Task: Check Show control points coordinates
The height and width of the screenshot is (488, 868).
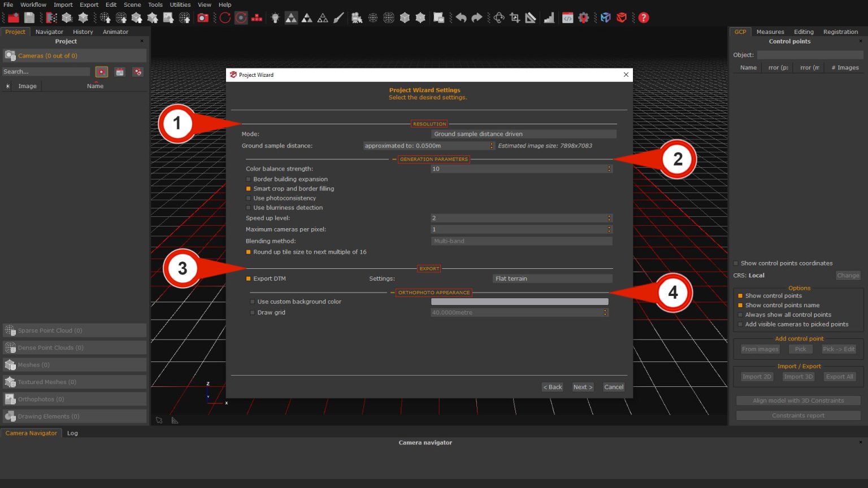Action: click(736, 263)
